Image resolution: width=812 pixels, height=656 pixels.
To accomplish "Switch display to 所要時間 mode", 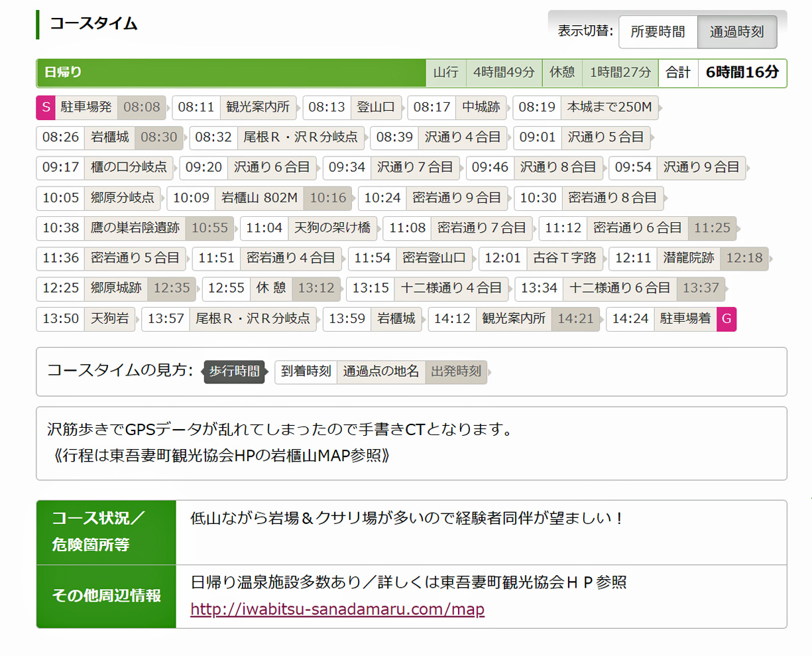I will 658,32.
